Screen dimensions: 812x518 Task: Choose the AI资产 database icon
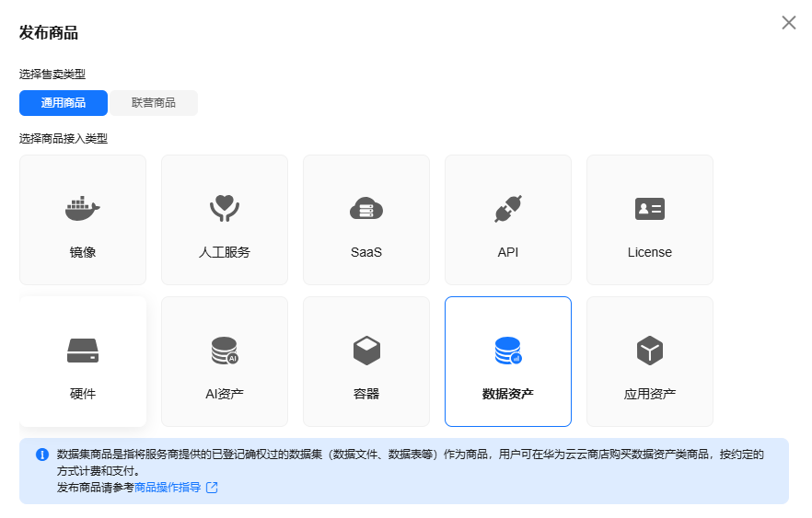224,351
